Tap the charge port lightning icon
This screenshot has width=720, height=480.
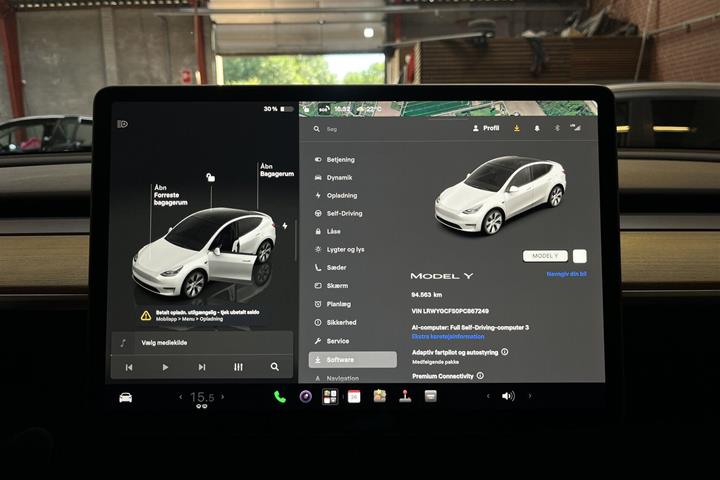coord(285,226)
